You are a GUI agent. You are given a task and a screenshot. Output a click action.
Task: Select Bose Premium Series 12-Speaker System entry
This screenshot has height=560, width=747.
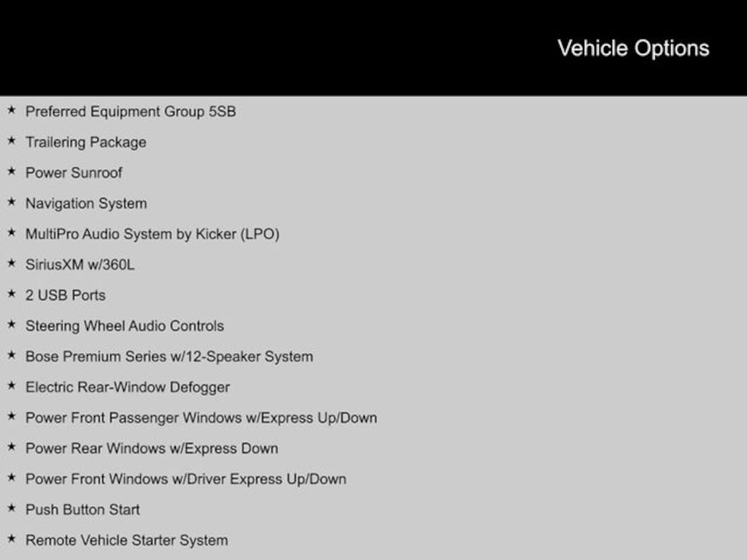pyautogui.click(x=169, y=357)
